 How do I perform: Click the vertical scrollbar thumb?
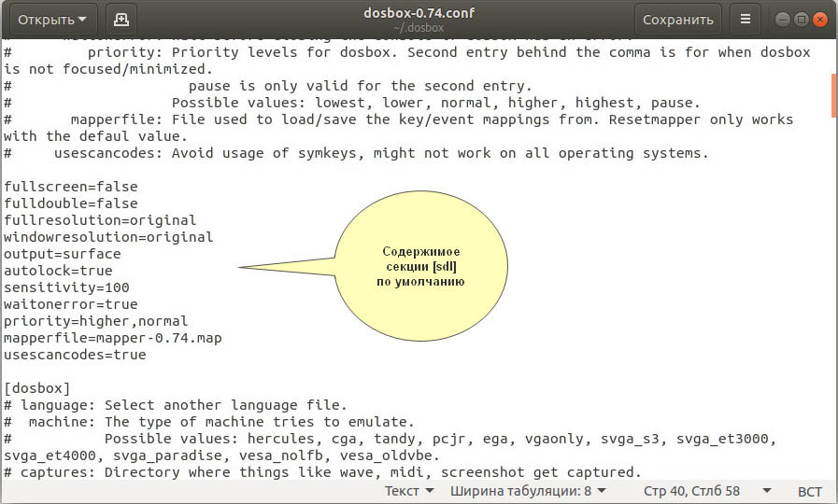pyautogui.click(x=833, y=95)
